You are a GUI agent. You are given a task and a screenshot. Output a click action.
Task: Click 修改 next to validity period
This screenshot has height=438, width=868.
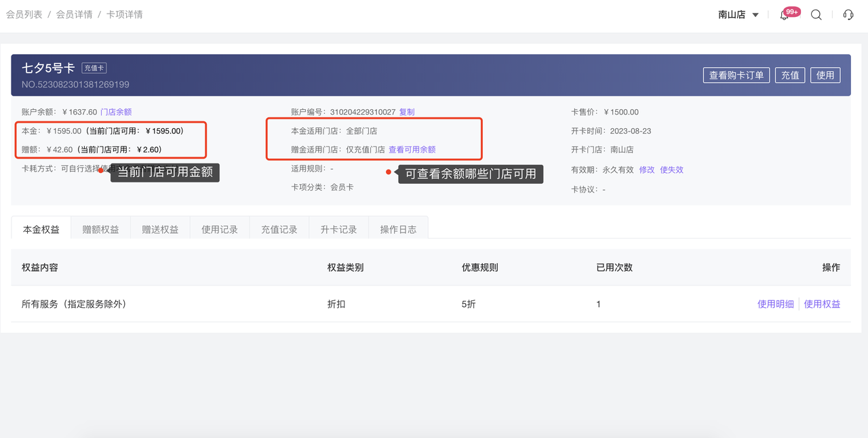click(647, 170)
